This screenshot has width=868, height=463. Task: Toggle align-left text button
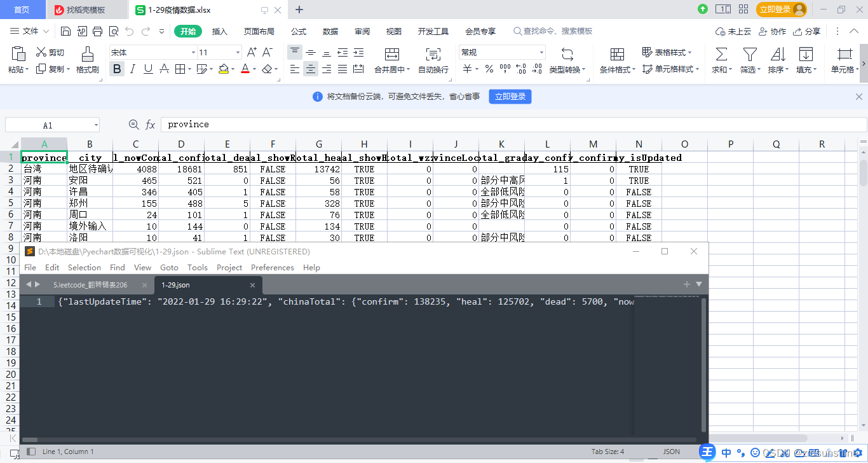[294, 69]
